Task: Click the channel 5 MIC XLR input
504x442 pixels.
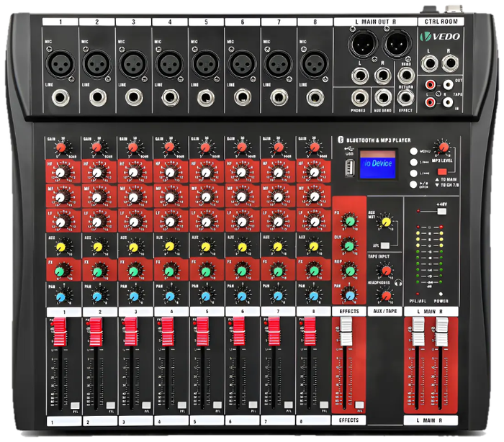Action: [206, 63]
